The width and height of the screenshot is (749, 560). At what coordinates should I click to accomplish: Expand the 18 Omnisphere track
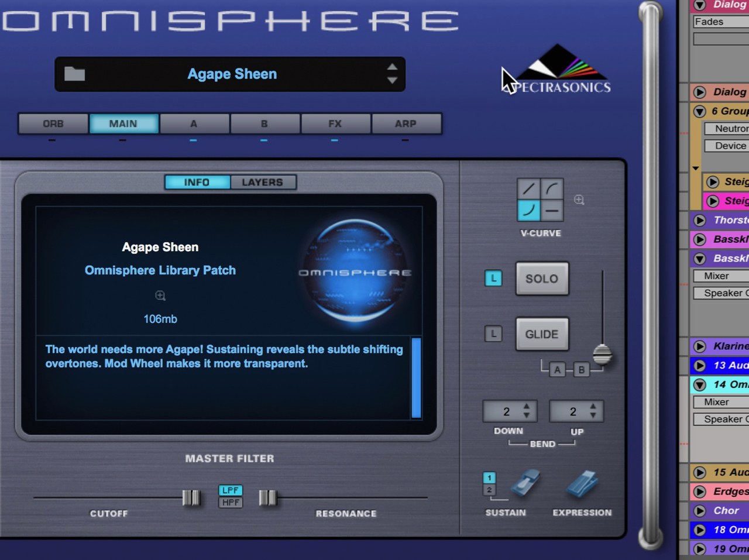coord(700,530)
